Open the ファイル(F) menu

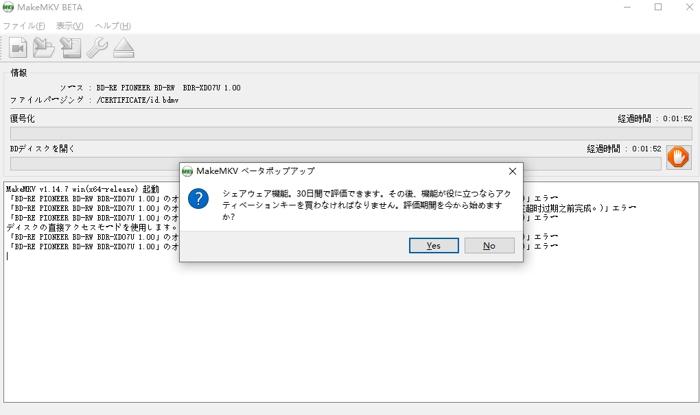[24, 26]
